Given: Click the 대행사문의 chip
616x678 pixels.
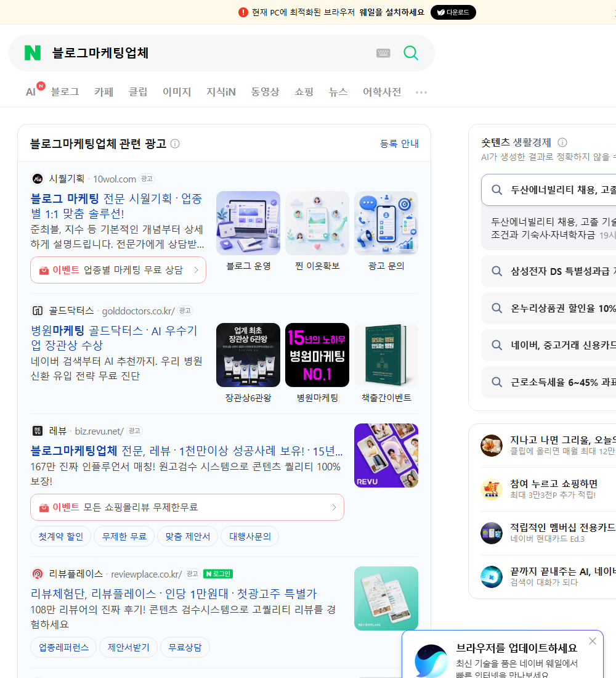Looking at the screenshot, I should (250, 537).
